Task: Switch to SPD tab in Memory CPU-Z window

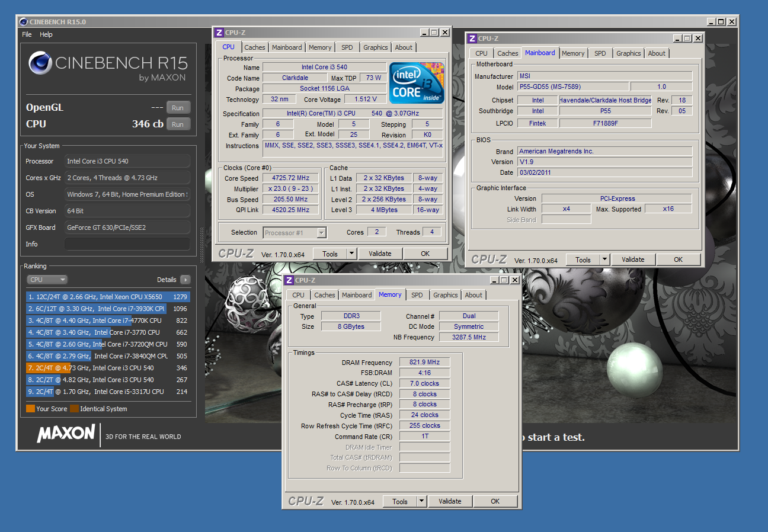Action: point(417,295)
